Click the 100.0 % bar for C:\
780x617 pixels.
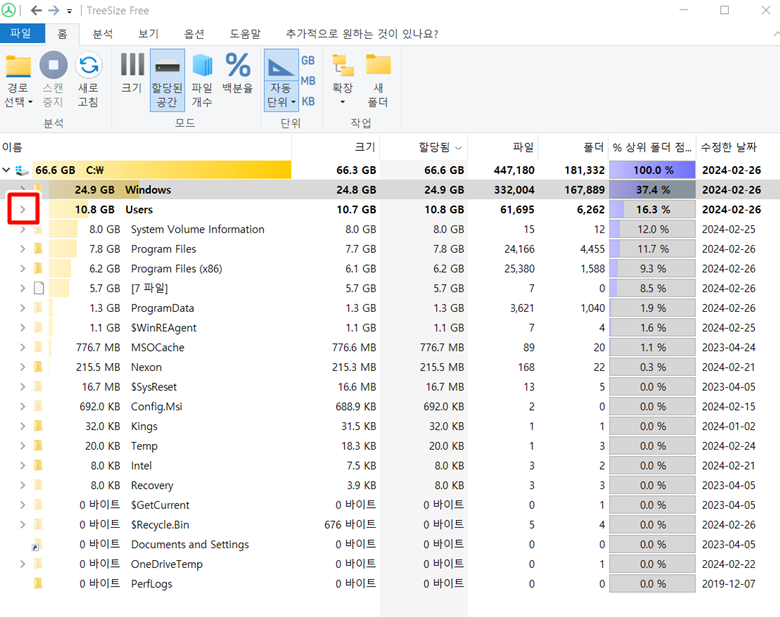tap(652, 170)
